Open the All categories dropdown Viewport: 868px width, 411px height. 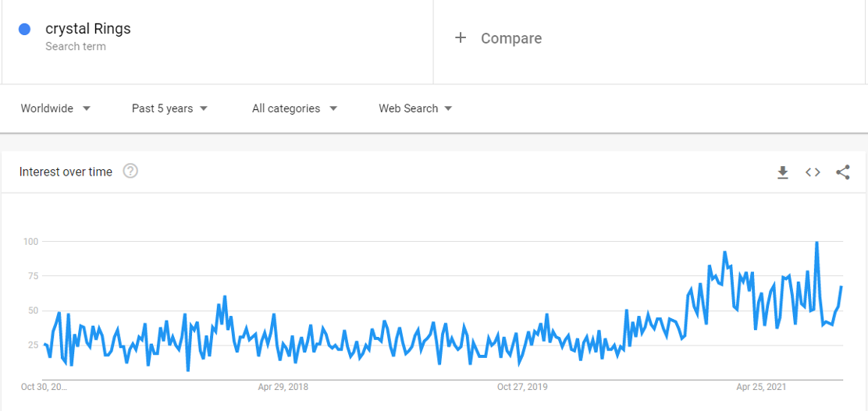(x=294, y=108)
